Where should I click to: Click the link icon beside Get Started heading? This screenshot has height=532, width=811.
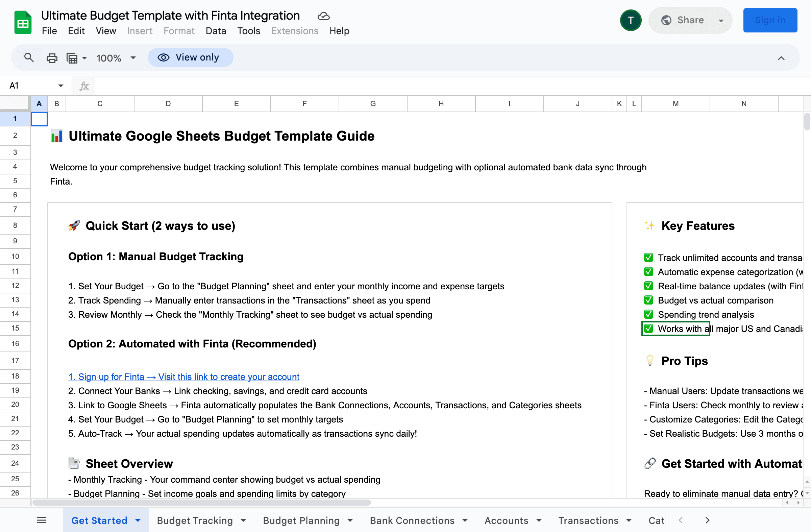[x=649, y=463]
